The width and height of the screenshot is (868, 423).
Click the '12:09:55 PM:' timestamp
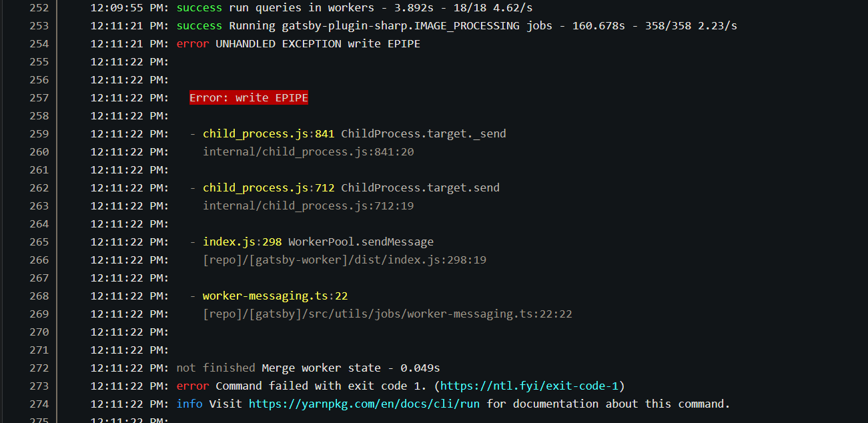coord(130,8)
